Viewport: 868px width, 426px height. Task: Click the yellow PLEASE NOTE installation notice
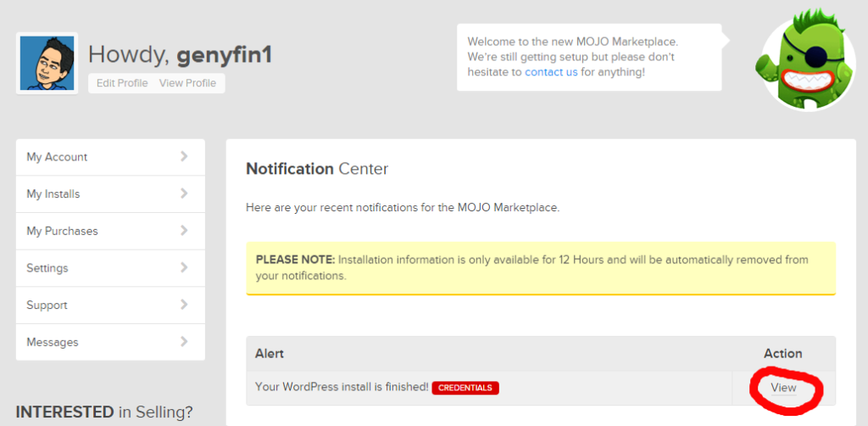[x=541, y=268]
